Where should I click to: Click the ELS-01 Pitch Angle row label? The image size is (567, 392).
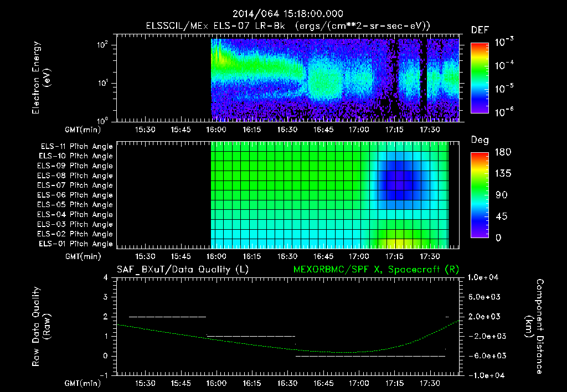[x=76, y=244]
